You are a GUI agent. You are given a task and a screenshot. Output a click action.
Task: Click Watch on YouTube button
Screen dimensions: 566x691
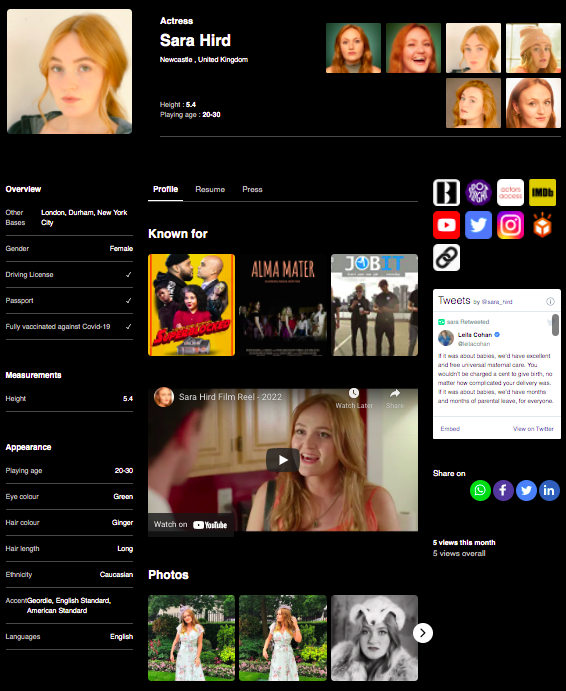pyautogui.click(x=190, y=524)
